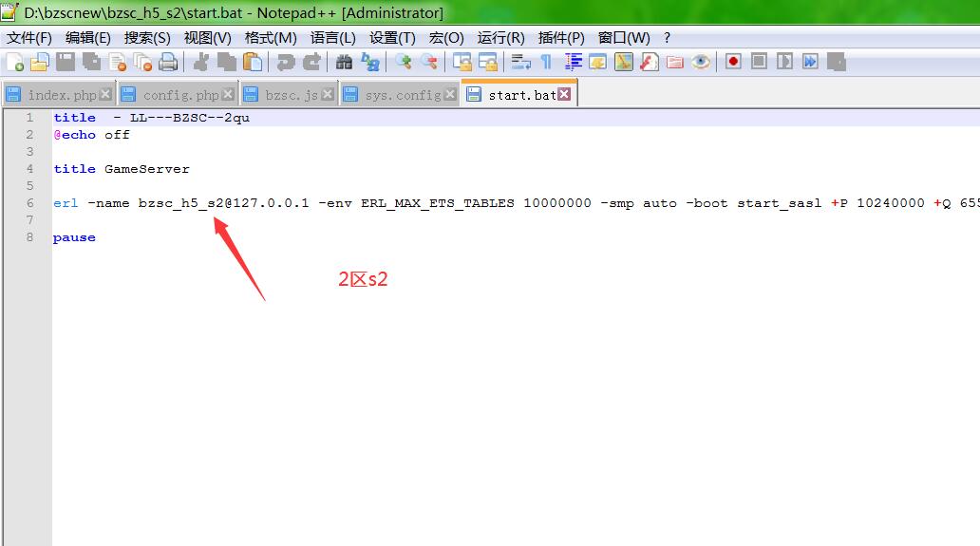This screenshot has height=546, width=980.
Task: Print the document using printer icon
Action: click(168, 63)
